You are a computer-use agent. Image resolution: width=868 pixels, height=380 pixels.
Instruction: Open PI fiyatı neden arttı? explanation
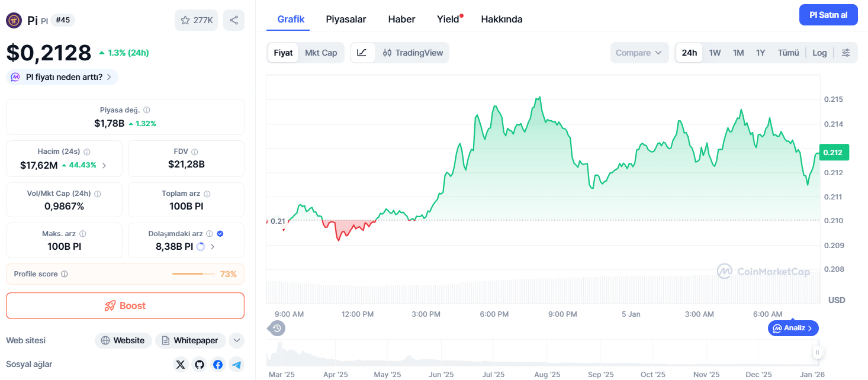(62, 77)
